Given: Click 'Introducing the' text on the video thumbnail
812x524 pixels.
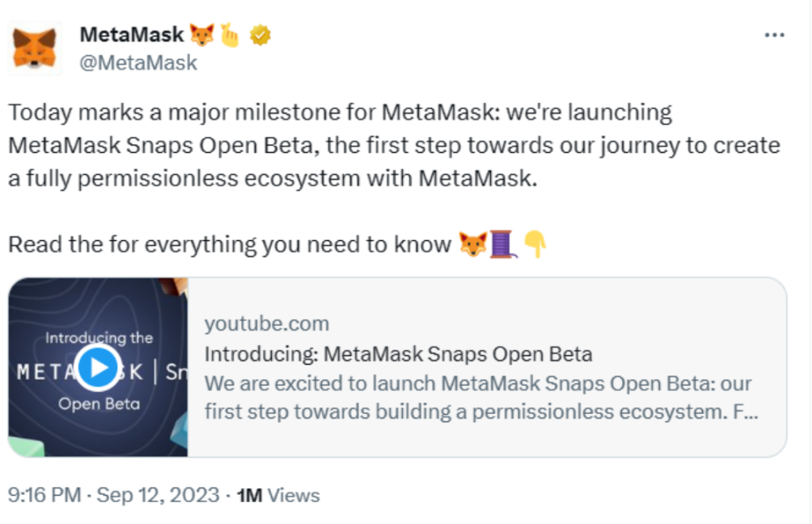Looking at the screenshot, I should tap(99, 338).
